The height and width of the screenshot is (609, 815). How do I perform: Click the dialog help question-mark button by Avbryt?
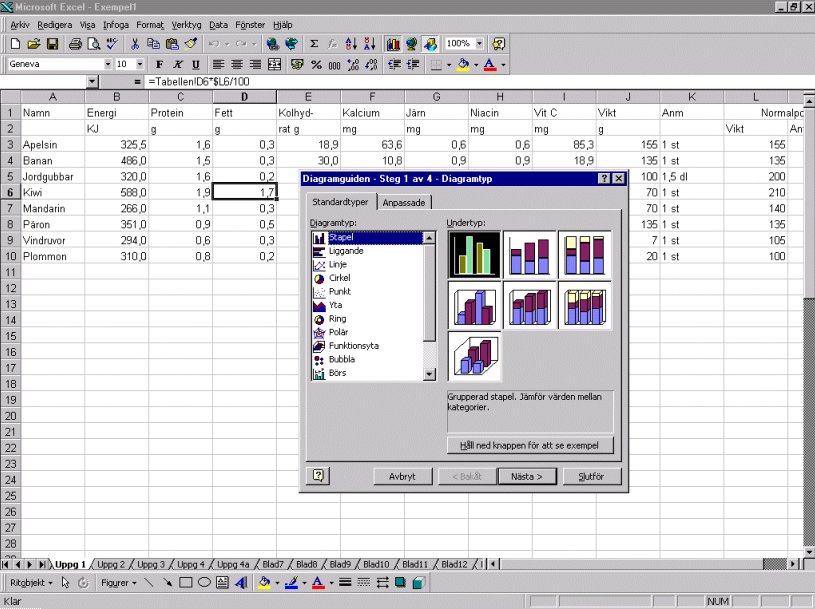(318, 475)
